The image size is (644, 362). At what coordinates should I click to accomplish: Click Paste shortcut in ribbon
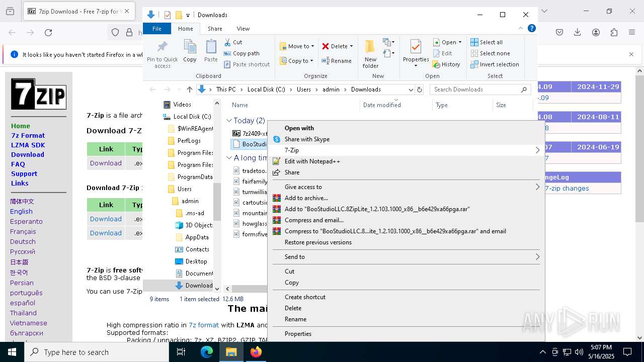pyautogui.click(x=247, y=64)
